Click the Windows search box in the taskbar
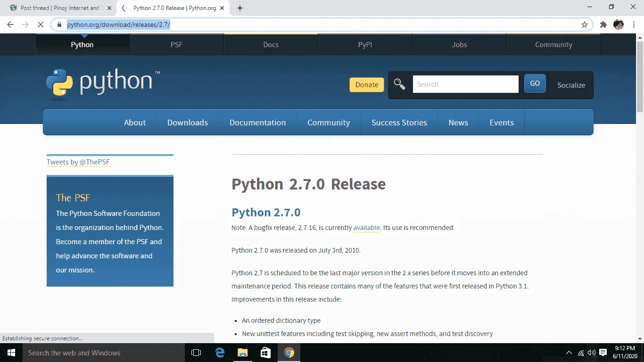644x362 pixels. pyautogui.click(x=104, y=353)
